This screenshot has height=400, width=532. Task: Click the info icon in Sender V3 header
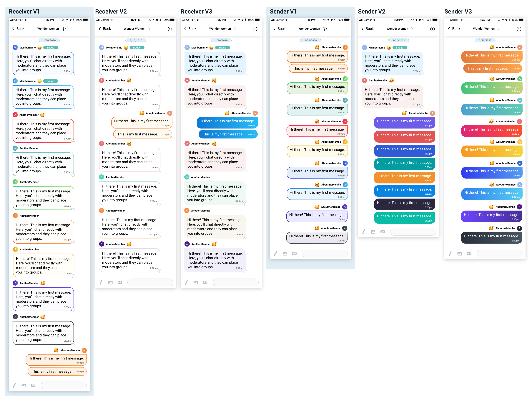click(x=519, y=29)
